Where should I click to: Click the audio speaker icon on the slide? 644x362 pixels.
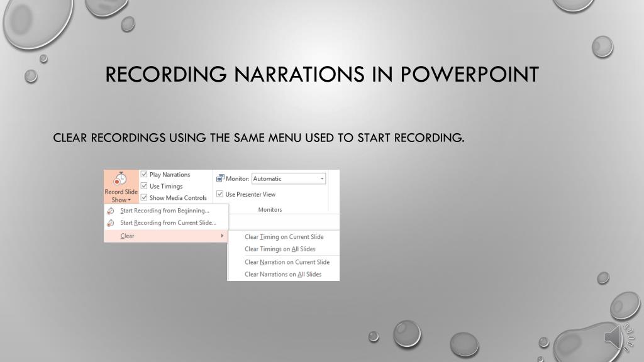pos(619,337)
